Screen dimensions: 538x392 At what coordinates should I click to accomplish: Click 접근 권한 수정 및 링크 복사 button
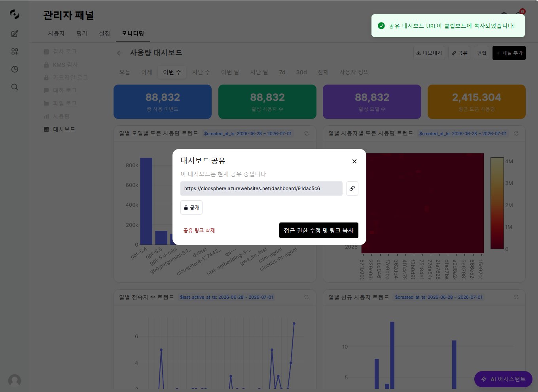pos(319,230)
